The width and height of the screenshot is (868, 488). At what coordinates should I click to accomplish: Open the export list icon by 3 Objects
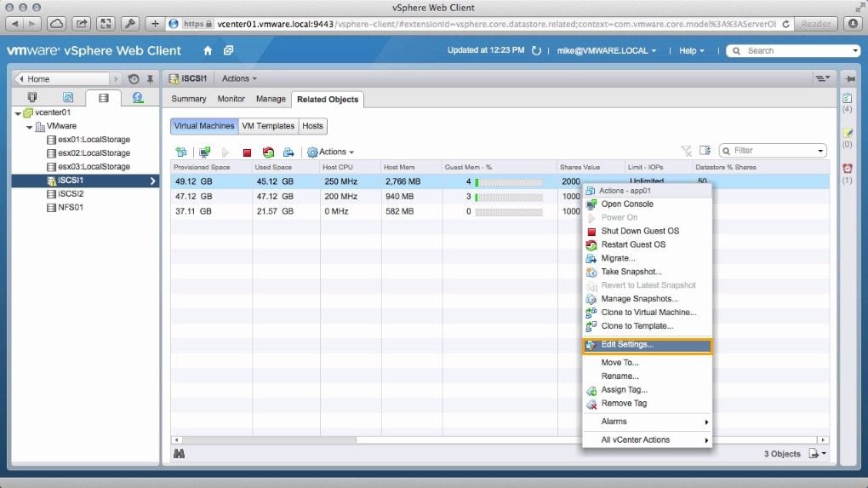click(x=817, y=454)
